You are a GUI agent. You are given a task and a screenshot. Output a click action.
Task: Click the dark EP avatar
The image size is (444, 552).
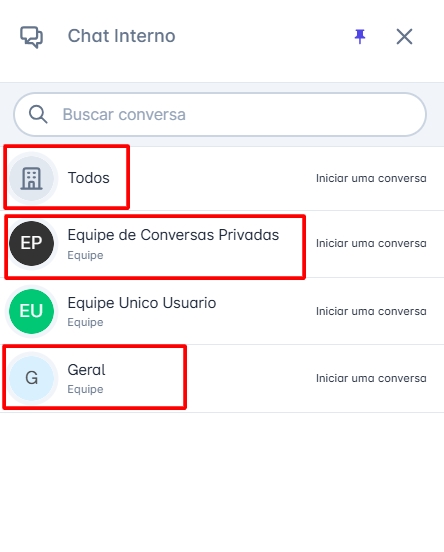(31, 243)
